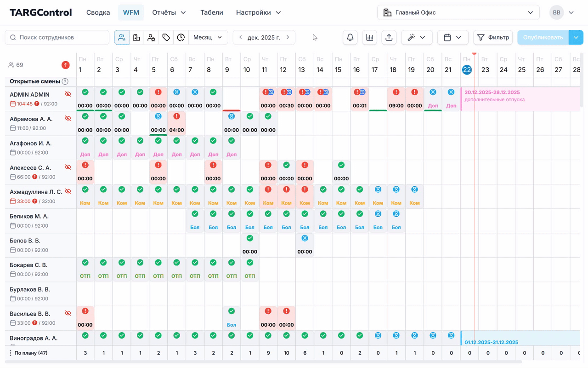Switch to employees view icon
This screenshot has width=588, height=368.
[122, 38]
